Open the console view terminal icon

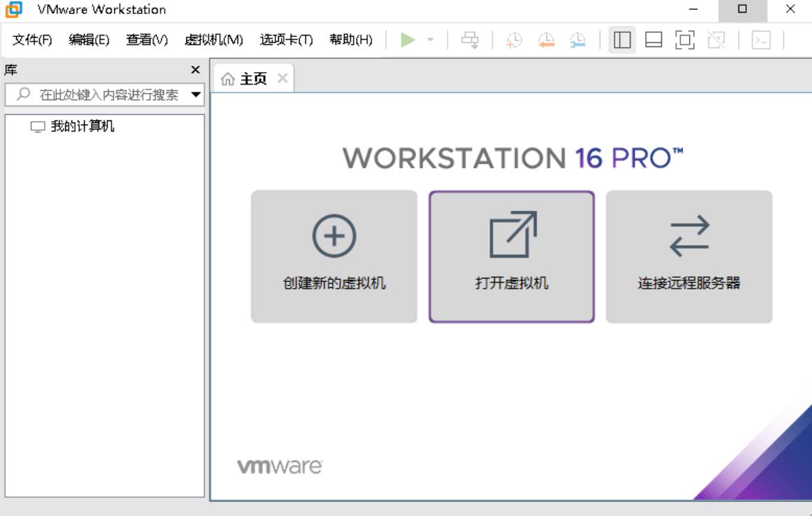pos(762,40)
